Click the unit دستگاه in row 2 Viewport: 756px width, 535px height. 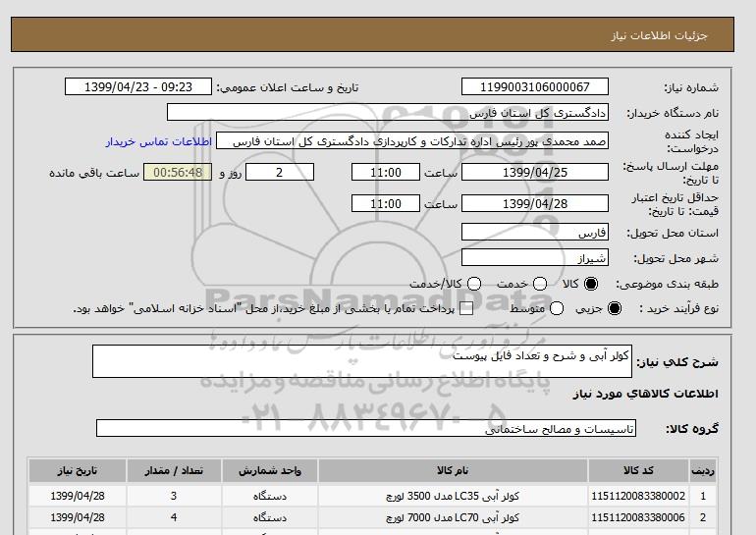(x=270, y=517)
